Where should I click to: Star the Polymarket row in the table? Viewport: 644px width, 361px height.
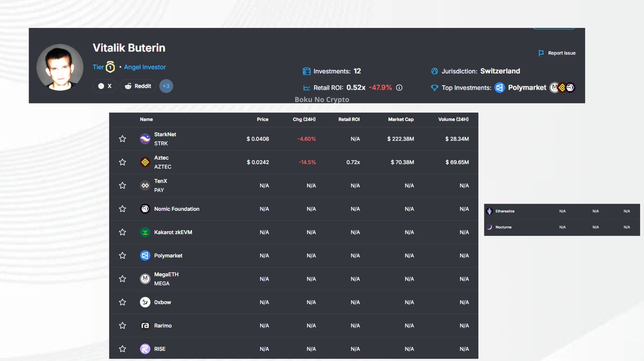(122, 255)
